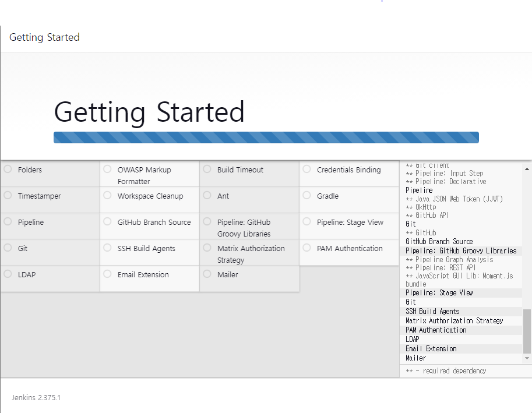
Task: Select the Timestamper plugin label
Action: pos(40,196)
